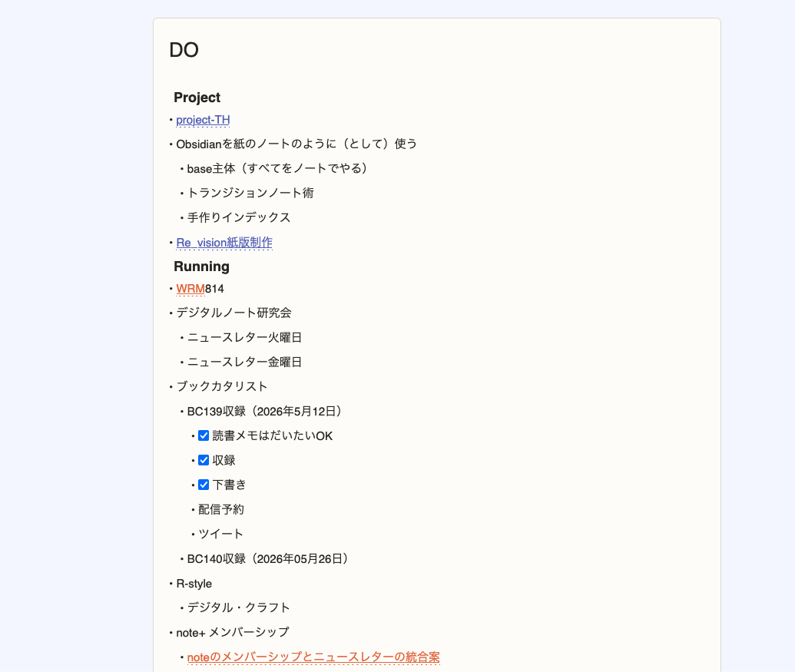The image size is (795, 672).
Task: Click ブックカタリスト item
Action: [x=221, y=386]
